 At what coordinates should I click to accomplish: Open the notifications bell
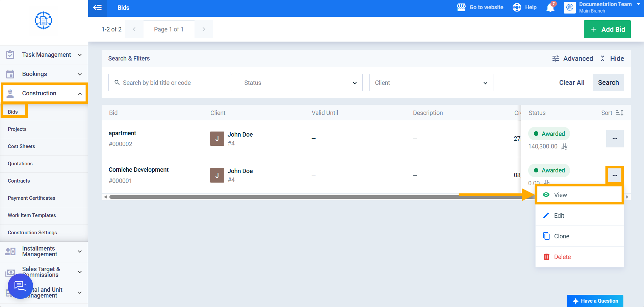tap(550, 7)
